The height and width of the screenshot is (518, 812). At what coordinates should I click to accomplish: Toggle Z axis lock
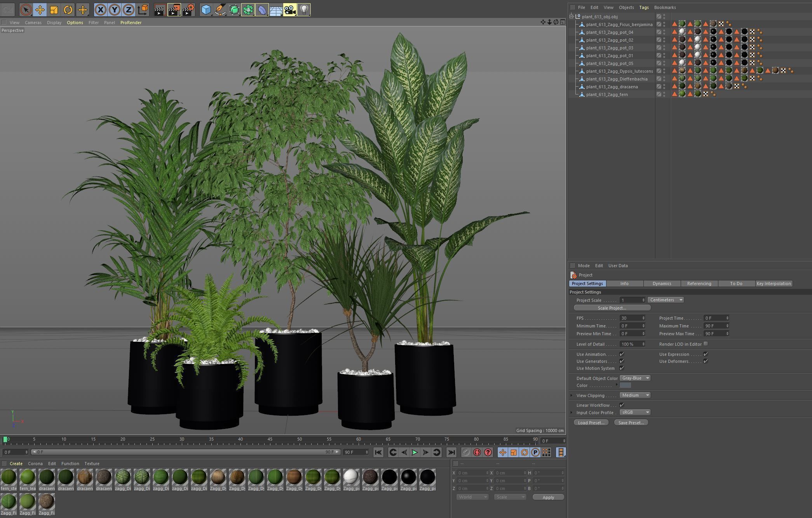(x=129, y=10)
